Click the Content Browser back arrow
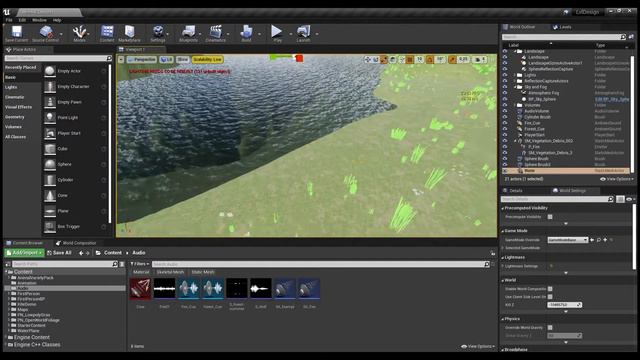The width and height of the screenshot is (640, 360). [81, 253]
